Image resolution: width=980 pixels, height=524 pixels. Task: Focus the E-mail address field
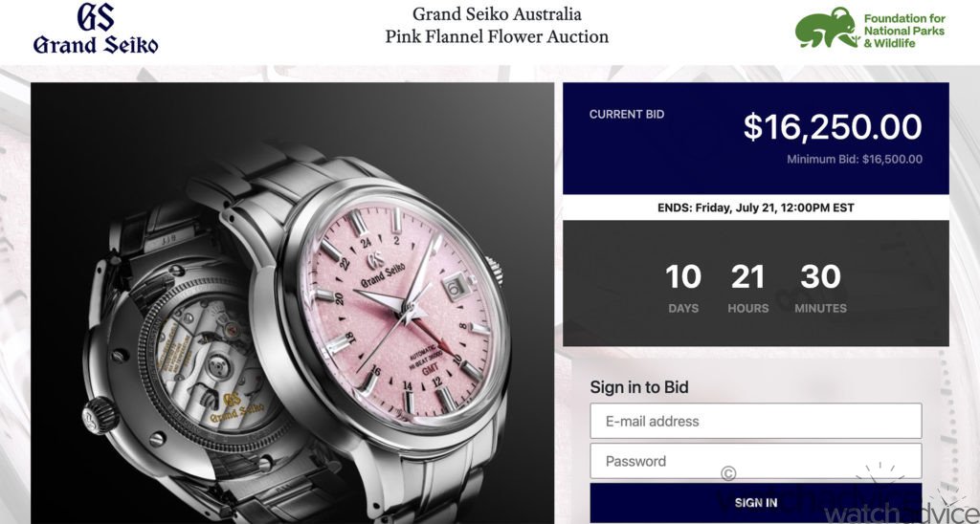pos(756,421)
